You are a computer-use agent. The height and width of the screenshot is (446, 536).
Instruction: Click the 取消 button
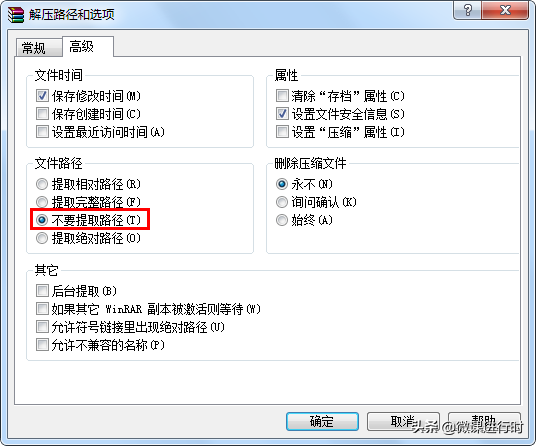(x=403, y=421)
